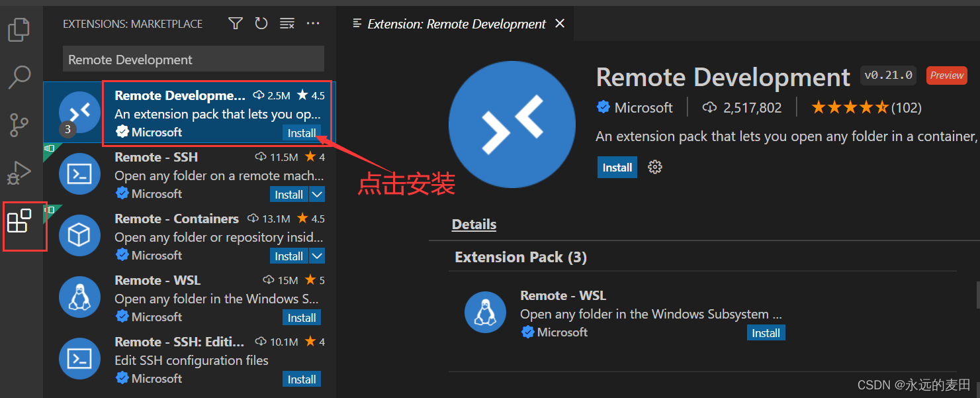This screenshot has height=398, width=980.
Task: Click the filter extensions funnel icon
Action: click(235, 24)
